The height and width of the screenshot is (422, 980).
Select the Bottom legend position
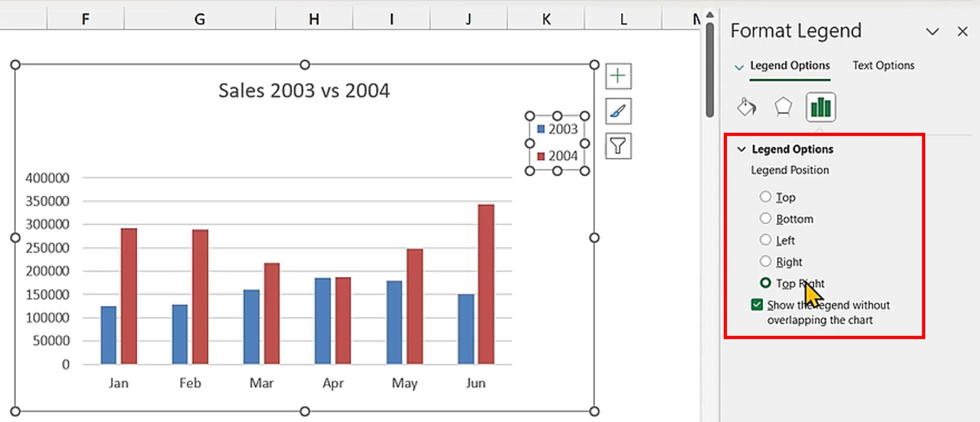(x=765, y=218)
